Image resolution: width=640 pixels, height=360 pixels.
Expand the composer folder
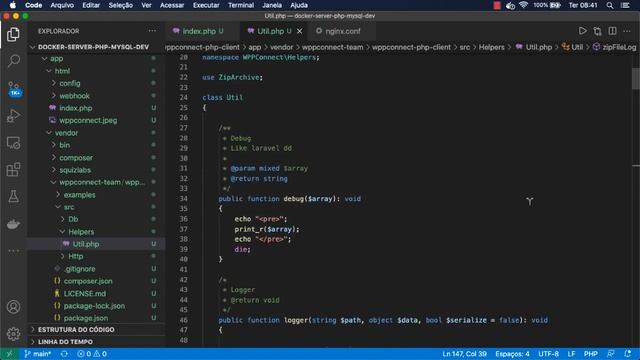(76, 158)
